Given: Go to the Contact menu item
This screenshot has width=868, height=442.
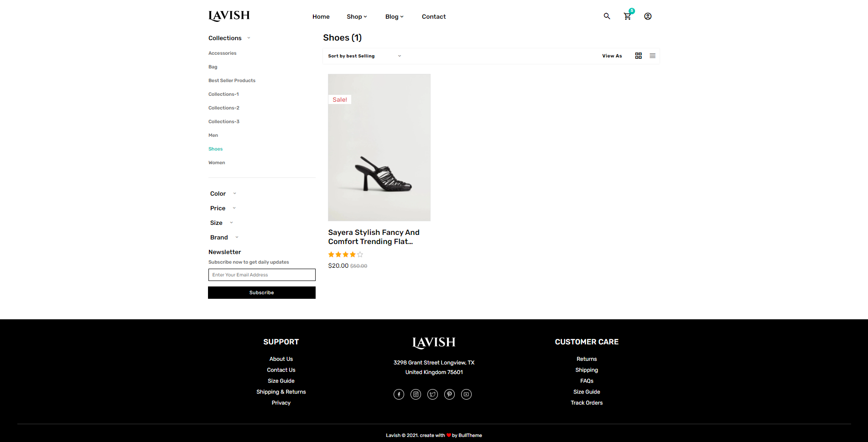Looking at the screenshot, I should [434, 16].
